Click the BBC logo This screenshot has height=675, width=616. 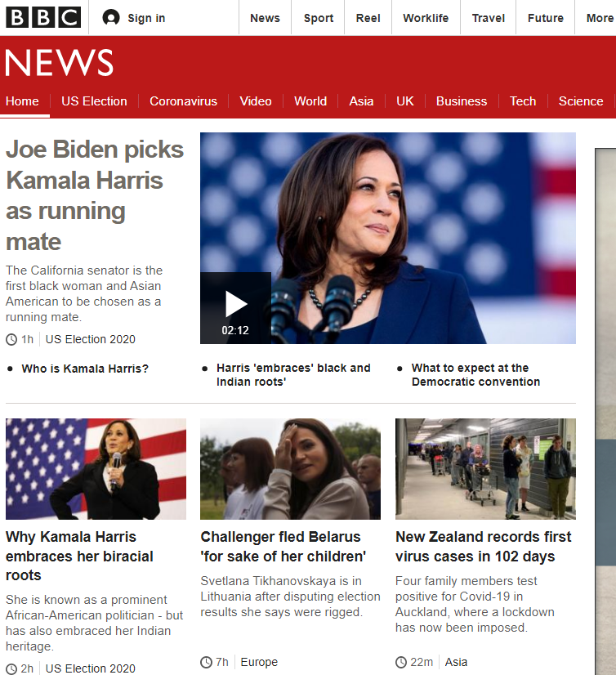click(x=43, y=18)
